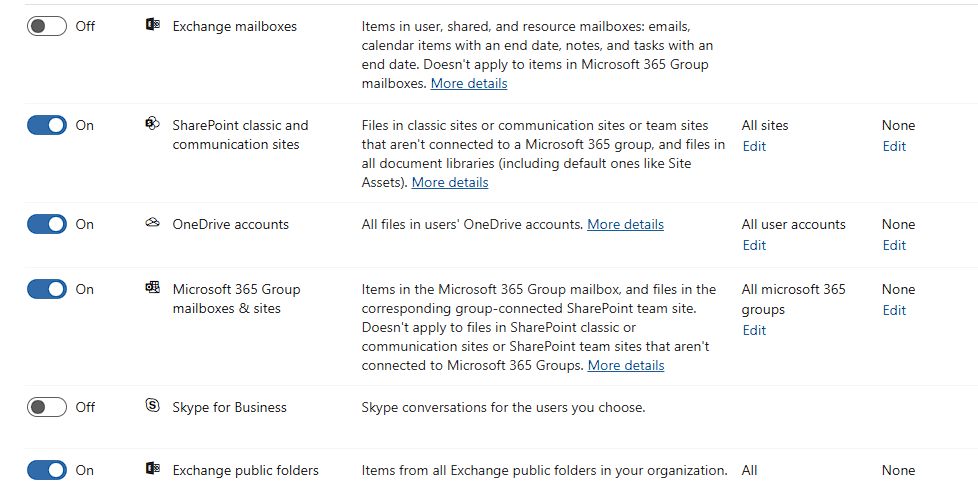Click the Exchange public folders description text
This screenshot has width=978, height=504.
[x=545, y=471]
